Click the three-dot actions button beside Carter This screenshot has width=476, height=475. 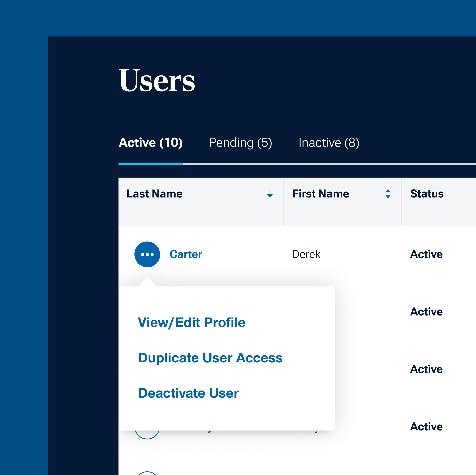147,254
